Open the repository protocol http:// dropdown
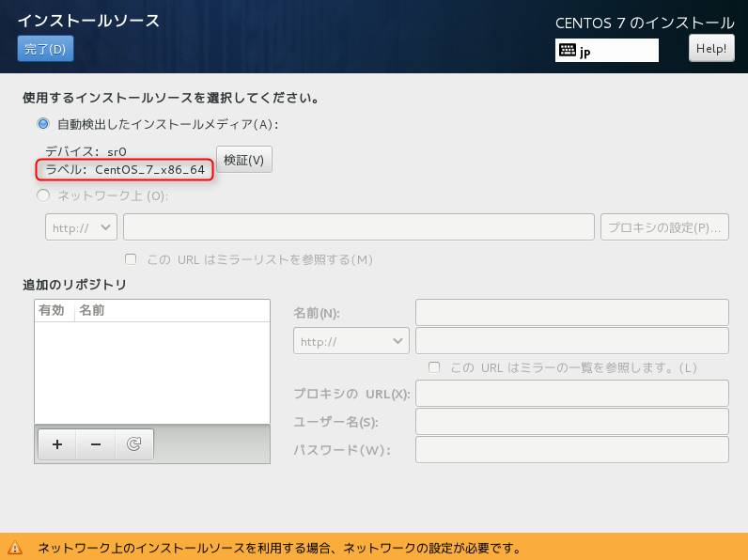Viewport: 748px width, 560px height. (351, 341)
